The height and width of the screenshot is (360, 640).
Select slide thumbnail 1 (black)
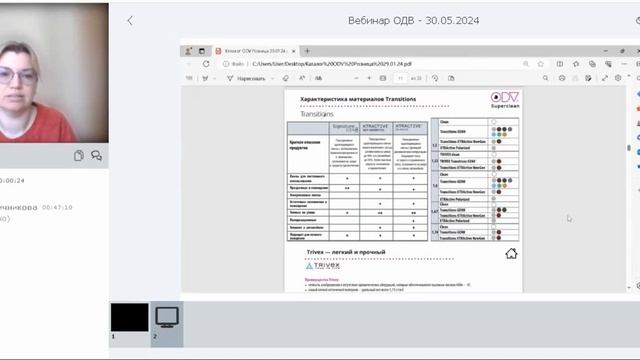point(130,317)
